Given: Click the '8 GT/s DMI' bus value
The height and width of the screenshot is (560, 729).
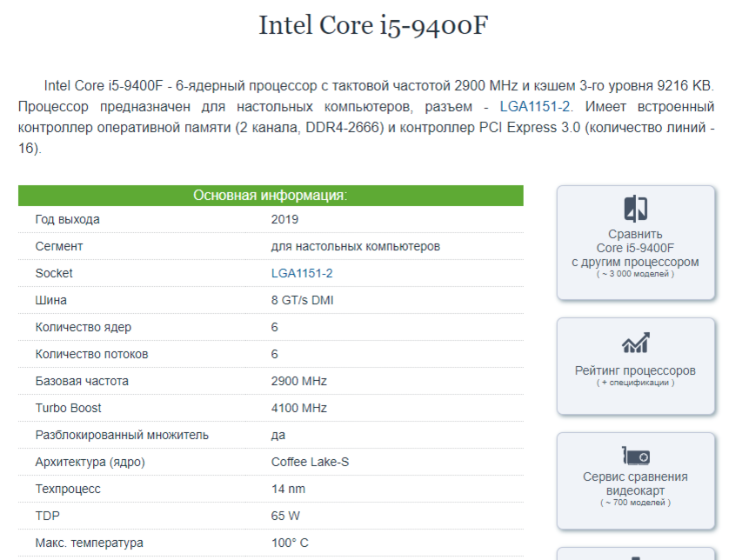Looking at the screenshot, I should click(x=302, y=300).
